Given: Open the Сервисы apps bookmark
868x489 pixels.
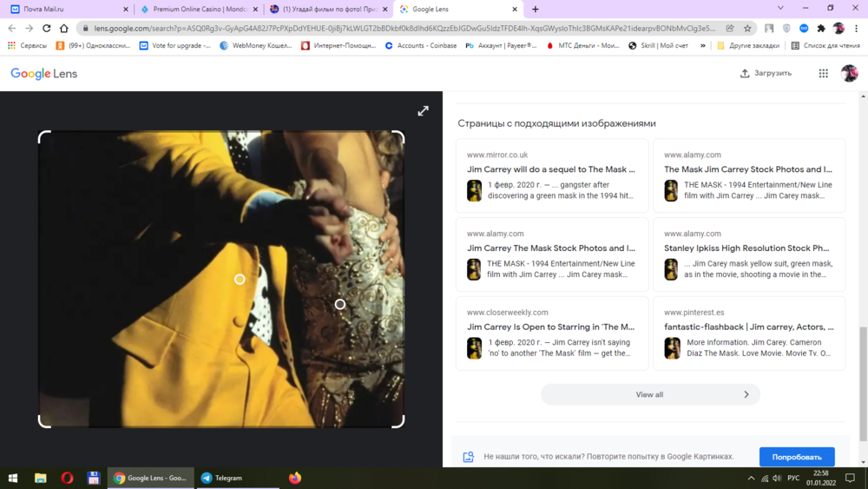Looking at the screenshot, I should (x=27, y=45).
